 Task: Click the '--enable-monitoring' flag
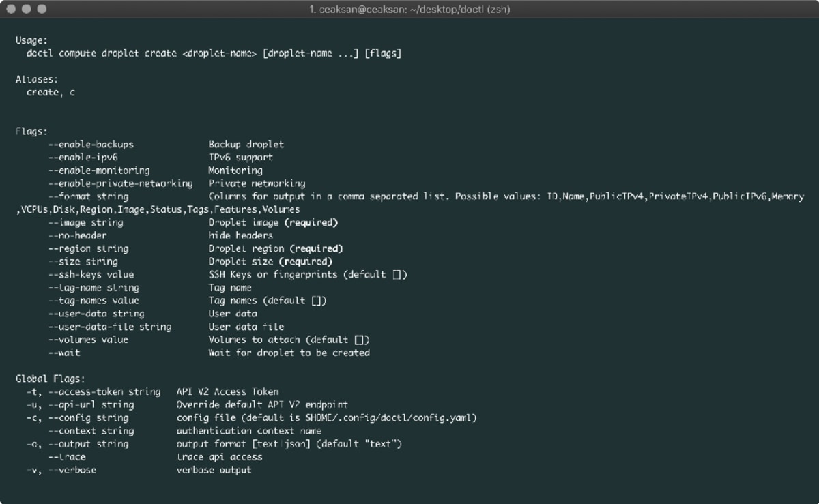(x=99, y=171)
